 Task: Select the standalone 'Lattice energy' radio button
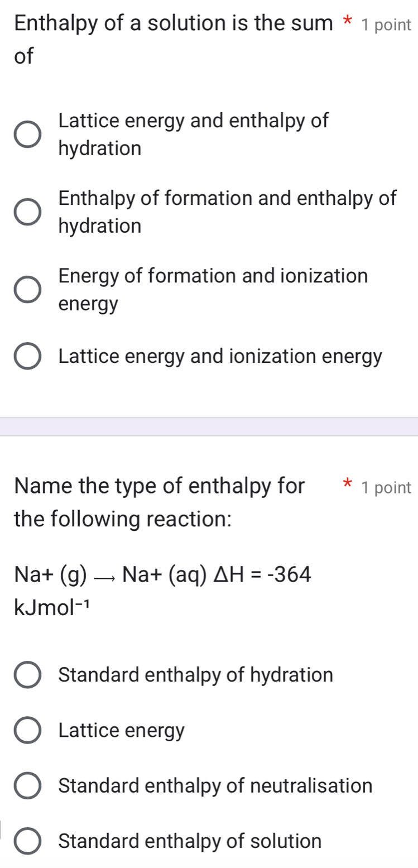pyautogui.click(x=27, y=731)
